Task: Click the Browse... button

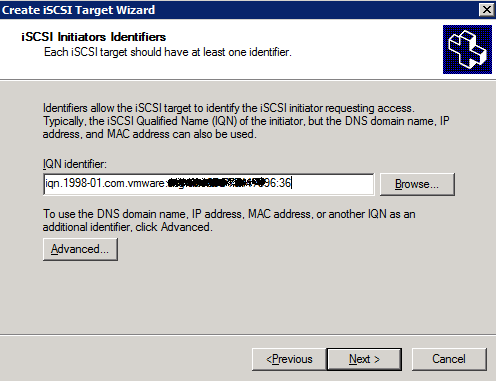Action: click(417, 184)
